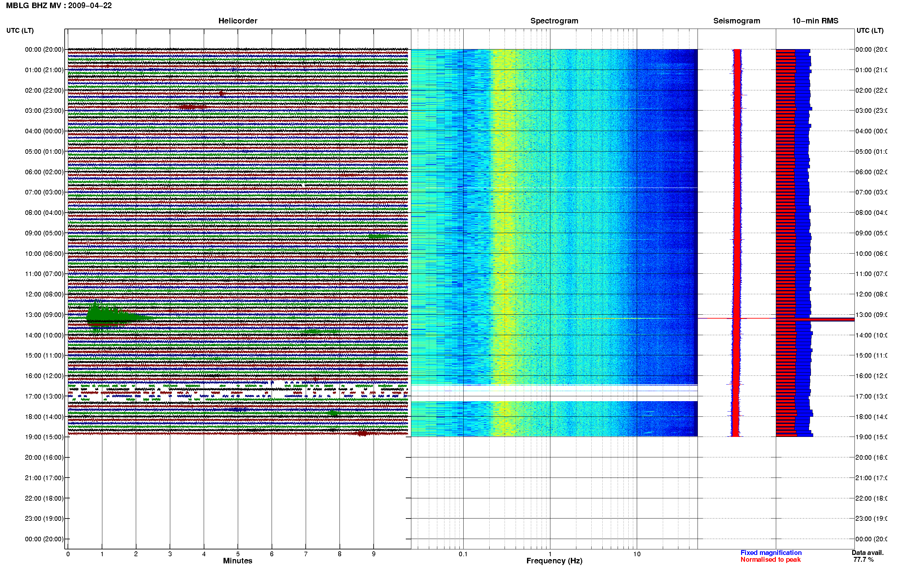This screenshot has height=578, width=924.
Task: Click the '9' minutes axis tick label
Action: click(x=374, y=554)
